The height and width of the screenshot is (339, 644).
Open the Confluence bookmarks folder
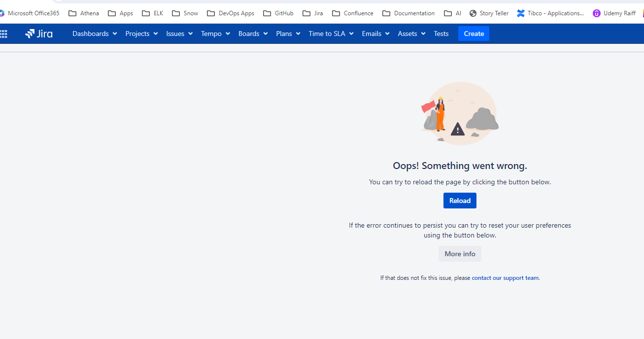pos(352,13)
